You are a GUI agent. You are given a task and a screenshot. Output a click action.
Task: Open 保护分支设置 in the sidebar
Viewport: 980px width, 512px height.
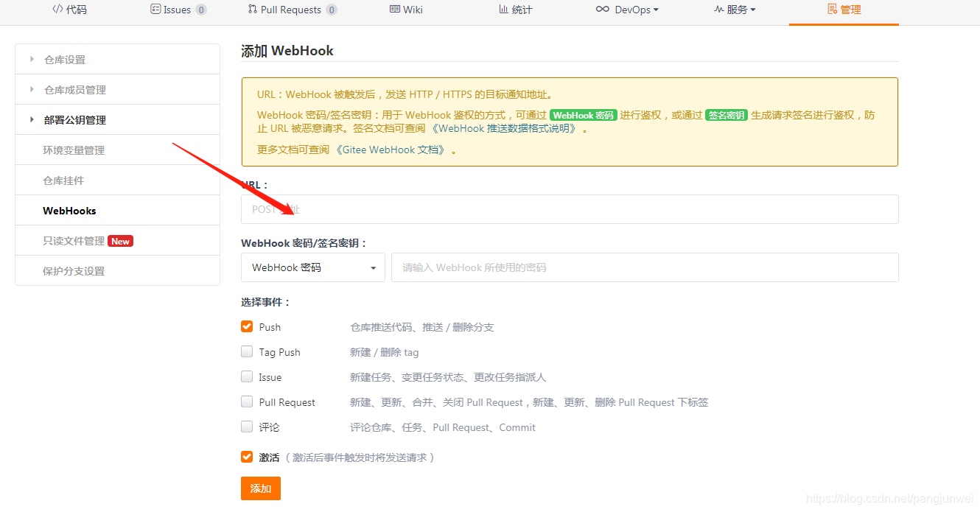click(x=118, y=270)
